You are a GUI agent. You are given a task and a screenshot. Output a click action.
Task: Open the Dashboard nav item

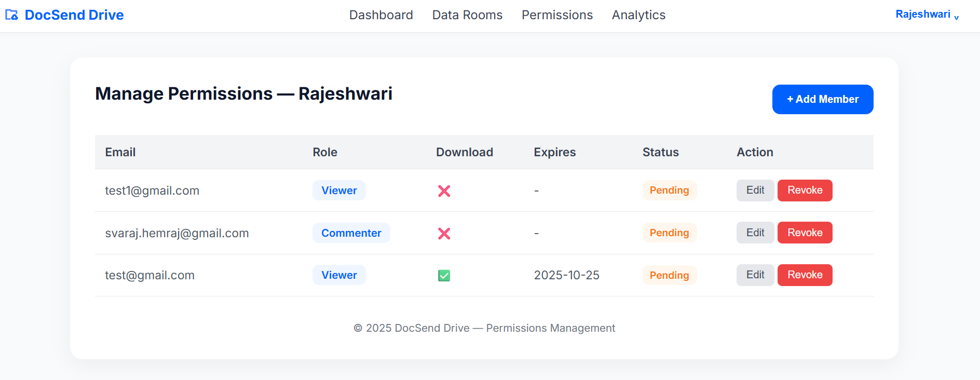381,15
